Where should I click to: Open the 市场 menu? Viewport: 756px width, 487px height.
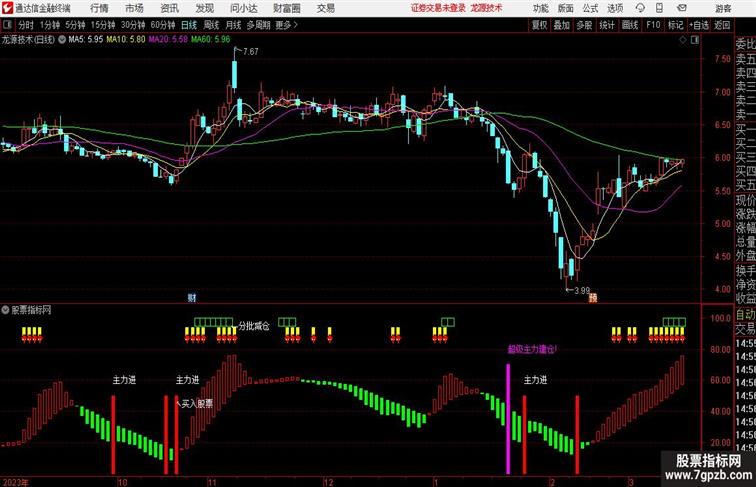[135, 8]
